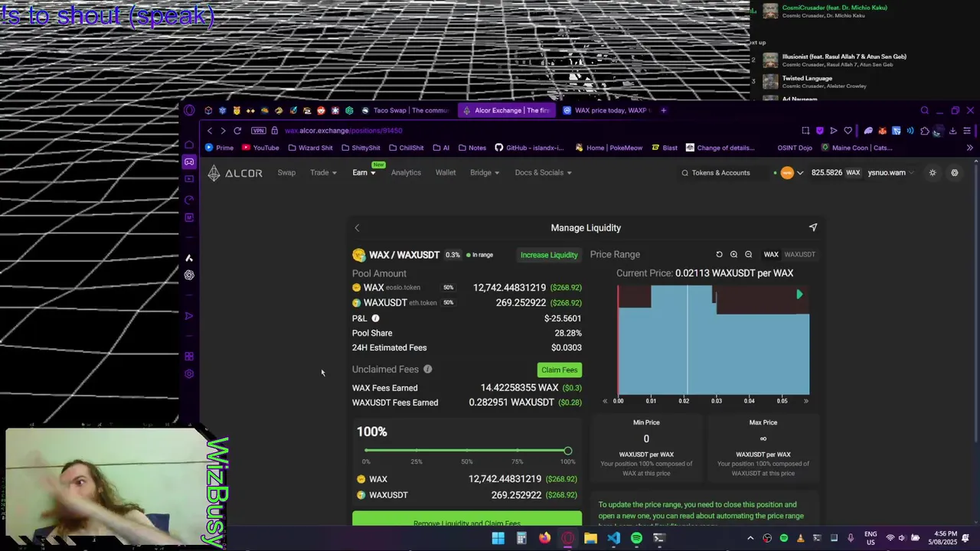This screenshot has width=980, height=551.
Task: Switch price range display to WAX
Action: click(x=771, y=254)
